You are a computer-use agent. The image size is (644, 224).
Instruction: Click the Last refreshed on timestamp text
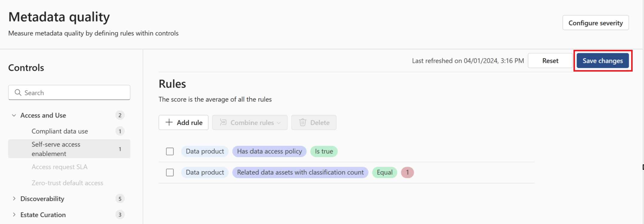[468, 61]
